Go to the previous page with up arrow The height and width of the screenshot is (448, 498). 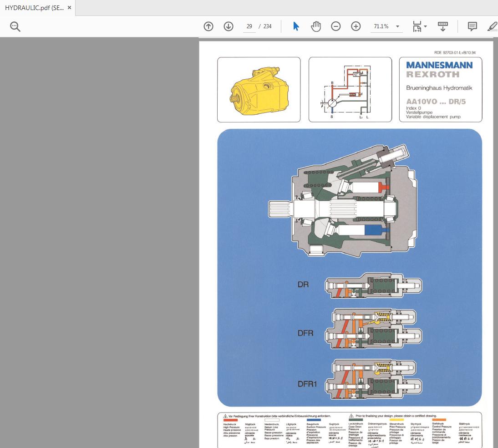click(x=208, y=26)
